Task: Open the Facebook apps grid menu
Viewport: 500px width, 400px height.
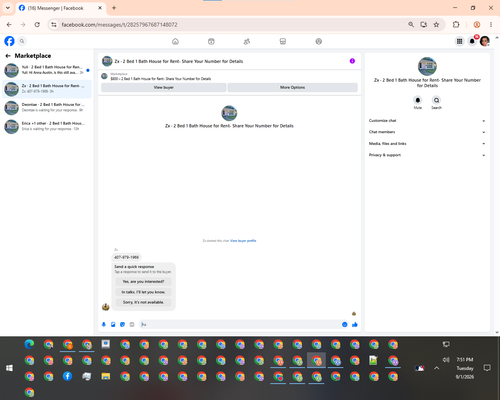Action: pyautogui.click(x=459, y=41)
